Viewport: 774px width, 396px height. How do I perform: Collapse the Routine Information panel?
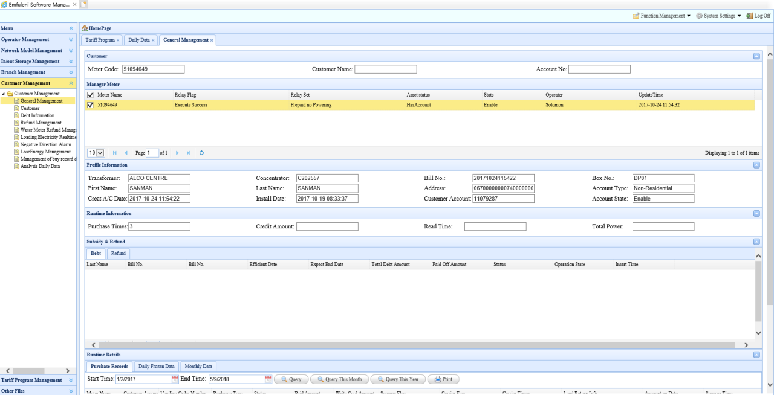756,214
